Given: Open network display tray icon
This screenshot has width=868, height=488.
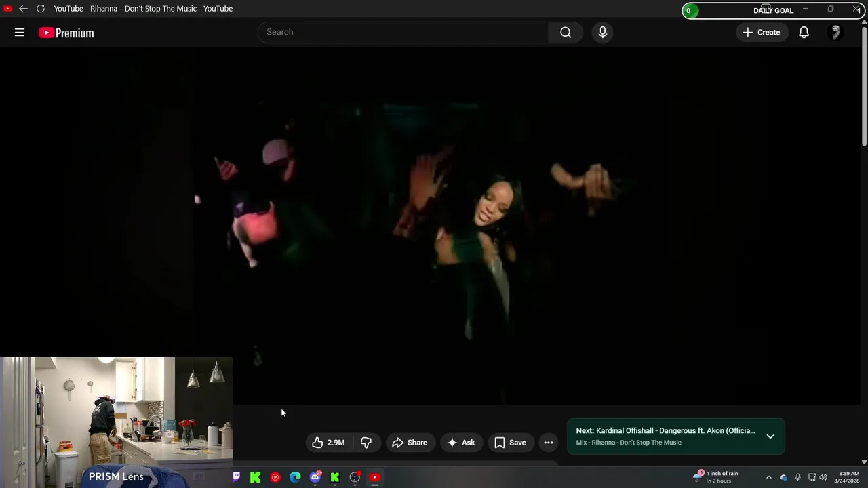Looking at the screenshot, I should pos(812,477).
